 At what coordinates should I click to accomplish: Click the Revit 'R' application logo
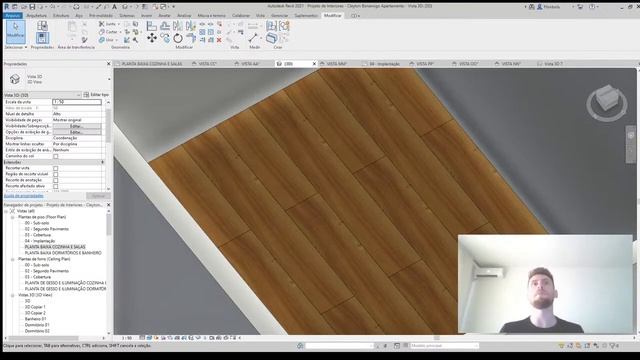click(x=7, y=7)
